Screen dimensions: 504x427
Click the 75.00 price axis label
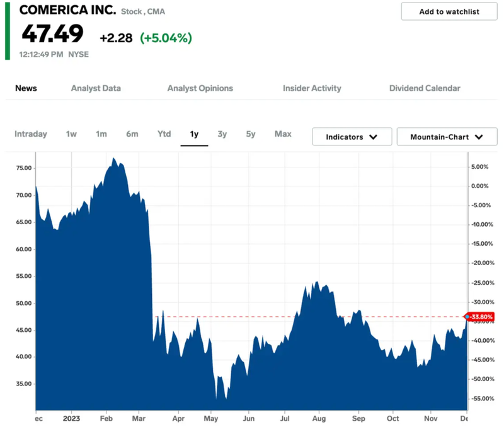(x=24, y=168)
